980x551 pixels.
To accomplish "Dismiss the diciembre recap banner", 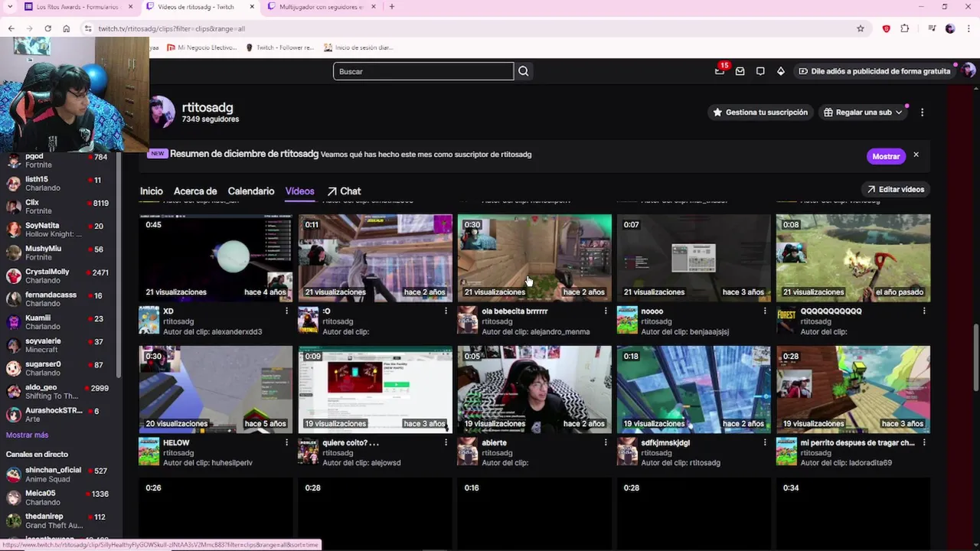I will 916,155.
